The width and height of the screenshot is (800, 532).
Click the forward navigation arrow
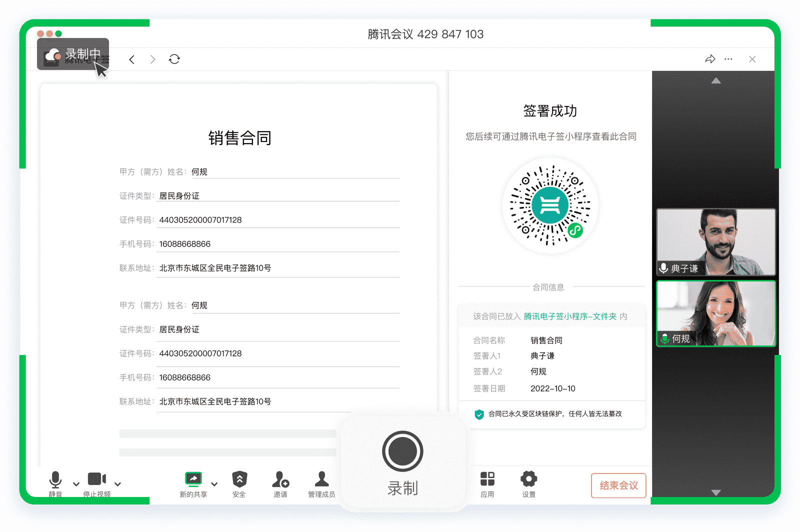(x=153, y=59)
